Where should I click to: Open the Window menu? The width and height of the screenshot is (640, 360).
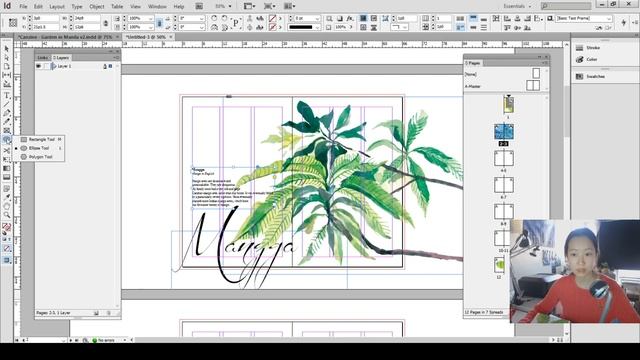pos(157,7)
